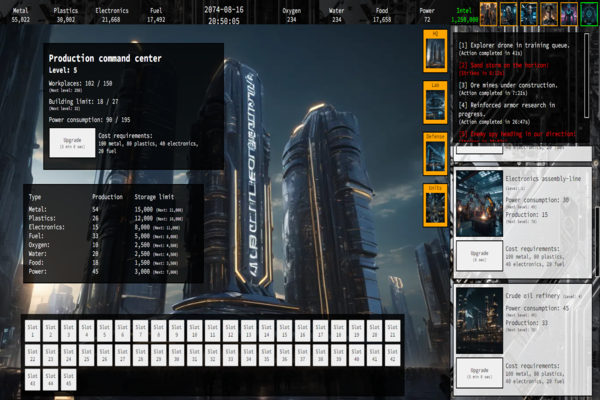The image size is (600, 400).
Task: View the Intel resource counter
Action: pos(464,14)
